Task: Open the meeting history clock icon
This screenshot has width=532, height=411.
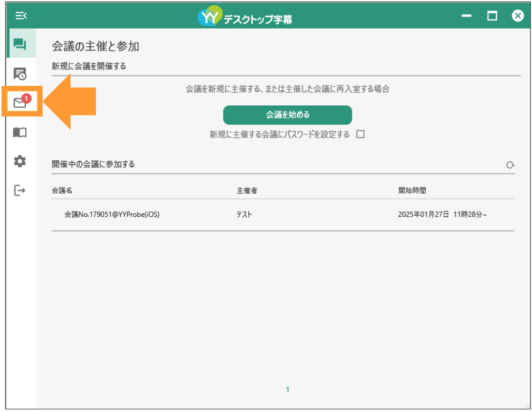Action: [20, 74]
